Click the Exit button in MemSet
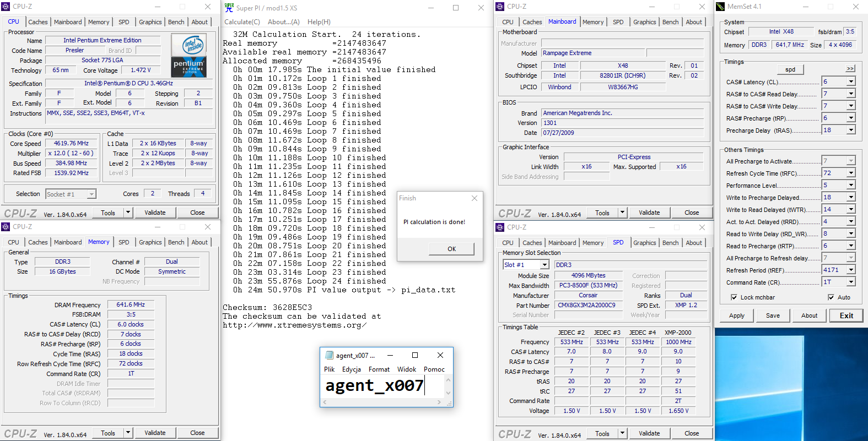Viewport: 868px width, 441px height. pyautogui.click(x=847, y=315)
